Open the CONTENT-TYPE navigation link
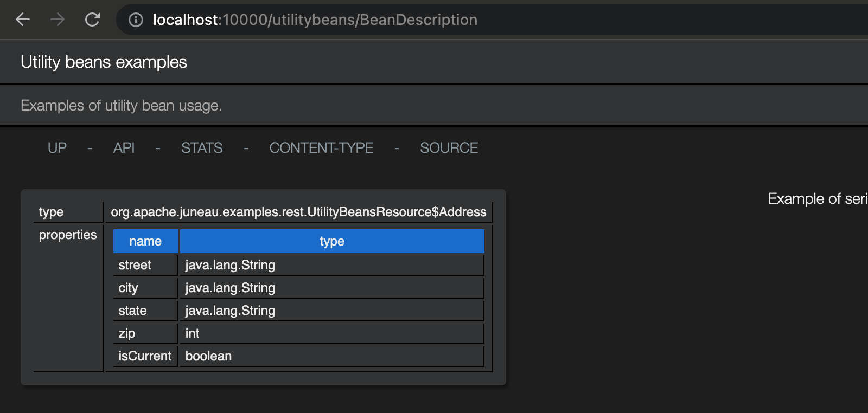 [x=321, y=148]
